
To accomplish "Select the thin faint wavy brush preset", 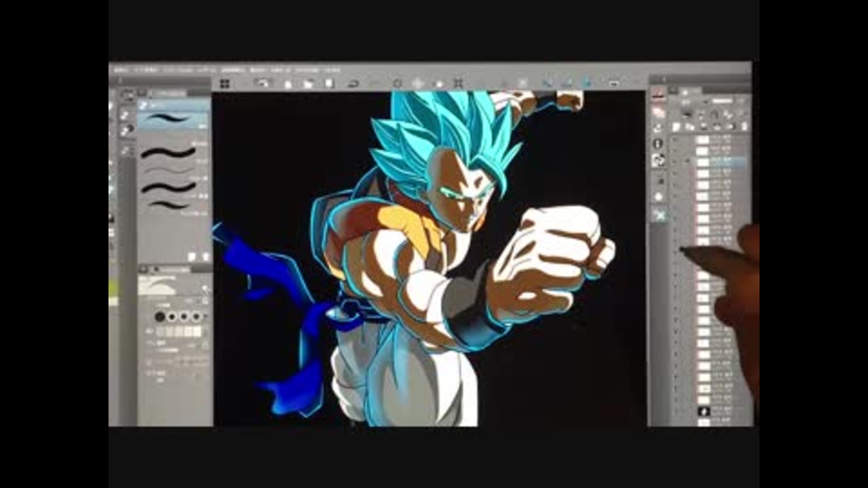I will [x=168, y=171].
